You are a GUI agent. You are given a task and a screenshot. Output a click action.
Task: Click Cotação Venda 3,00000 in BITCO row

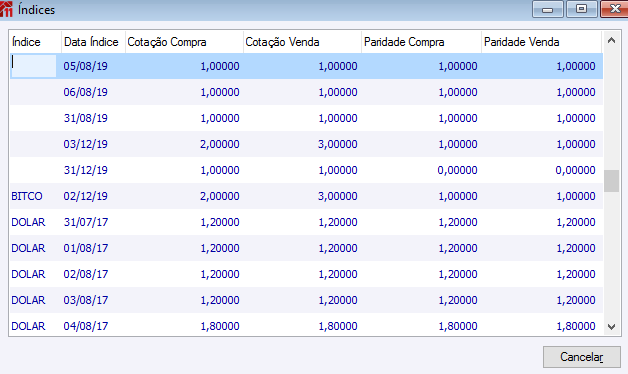coord(338,196)
